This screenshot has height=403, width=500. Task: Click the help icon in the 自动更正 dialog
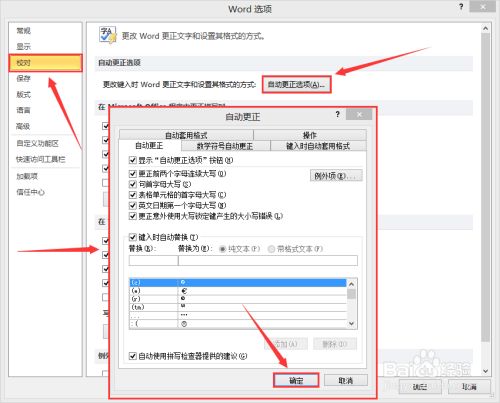[337, 115]
